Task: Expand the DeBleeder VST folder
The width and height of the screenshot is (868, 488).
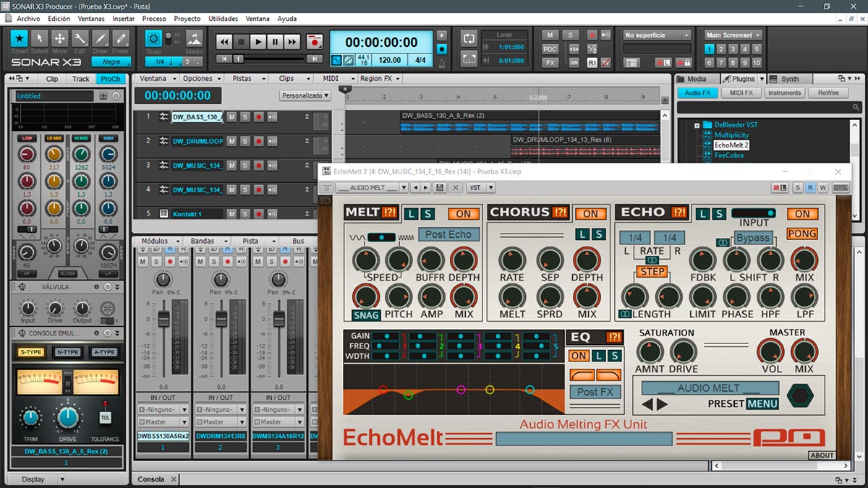Action: coord(697,125)
